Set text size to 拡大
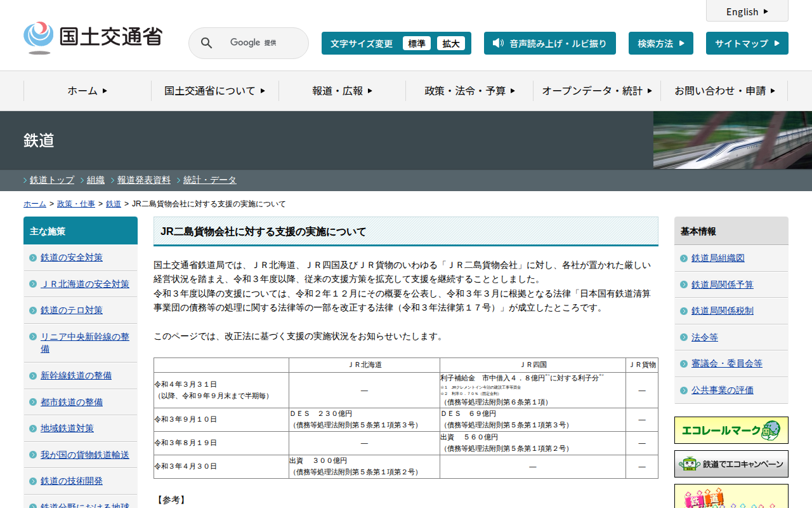Viewport: 812px width, 508px height. (x=450, y=43)
